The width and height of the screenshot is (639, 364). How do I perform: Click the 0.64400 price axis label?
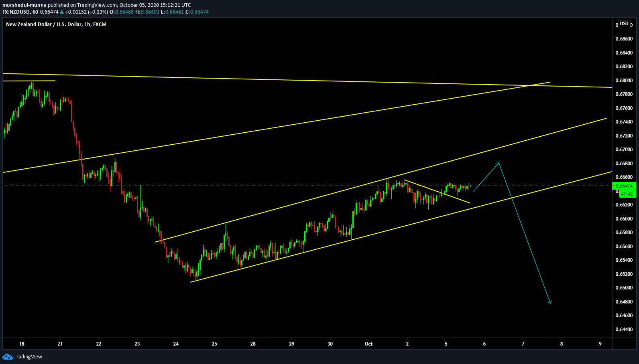coord(624,330)
